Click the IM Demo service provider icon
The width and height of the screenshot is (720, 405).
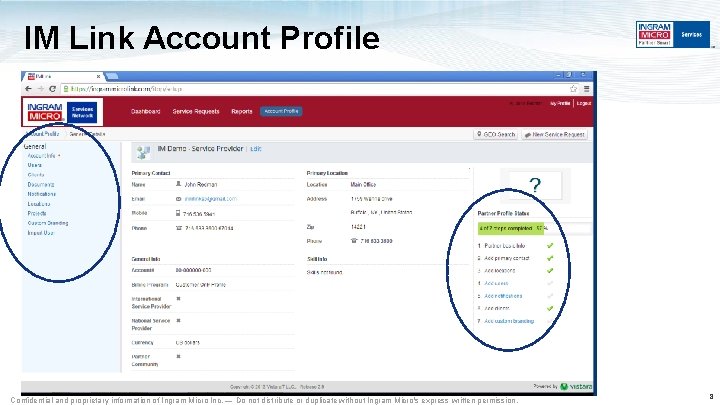[x=143, y=152]
